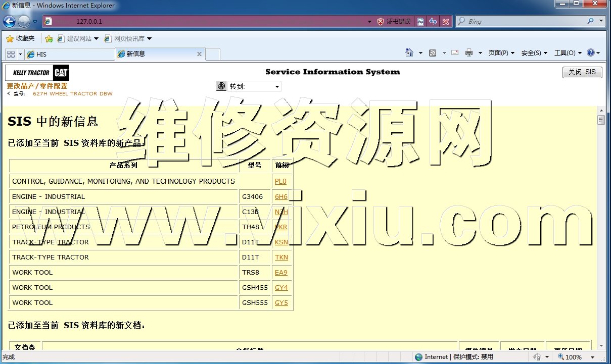This screenshot has height=364, width=611.
Task: Expand the 转到 dropdown list
Action: [x=277, y=87]
